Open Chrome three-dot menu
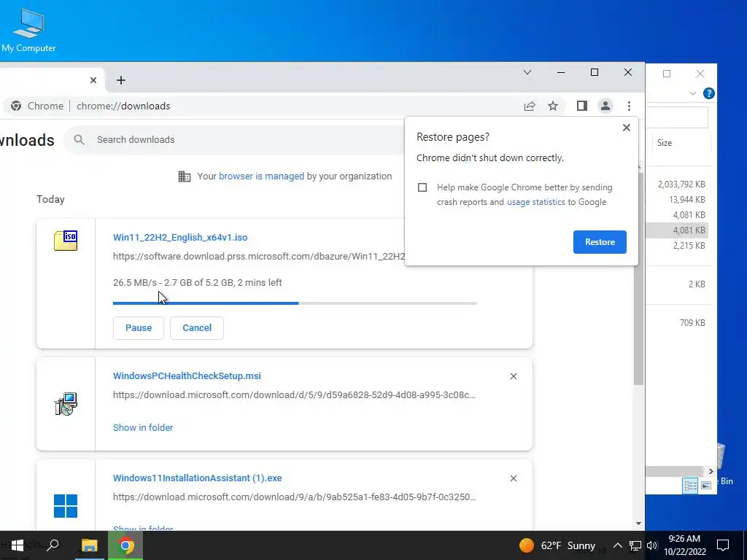The width and height of the screenshot is (747, 560). (x=629, y=106)
